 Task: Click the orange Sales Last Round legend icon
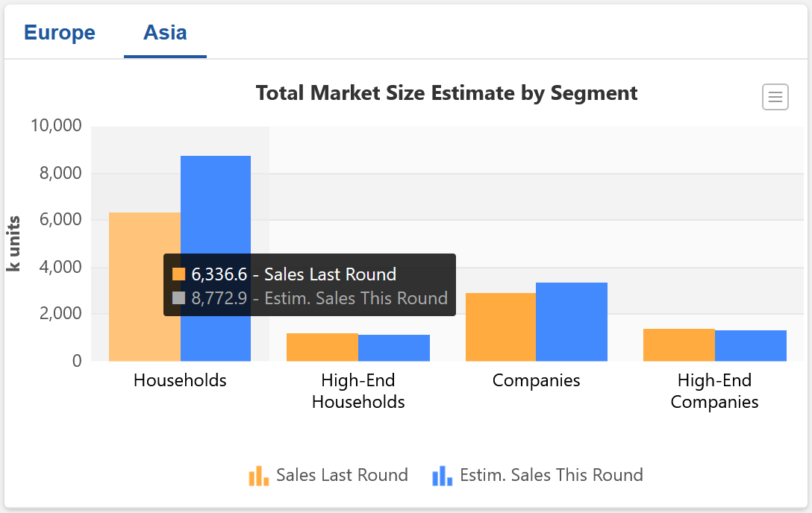click(x=258, y=476)
